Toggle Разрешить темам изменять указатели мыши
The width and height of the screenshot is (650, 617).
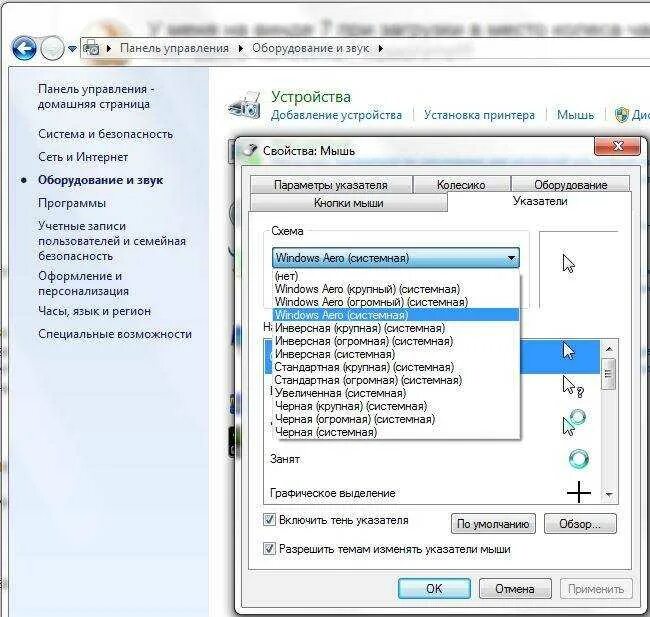(x=269, y=549)
